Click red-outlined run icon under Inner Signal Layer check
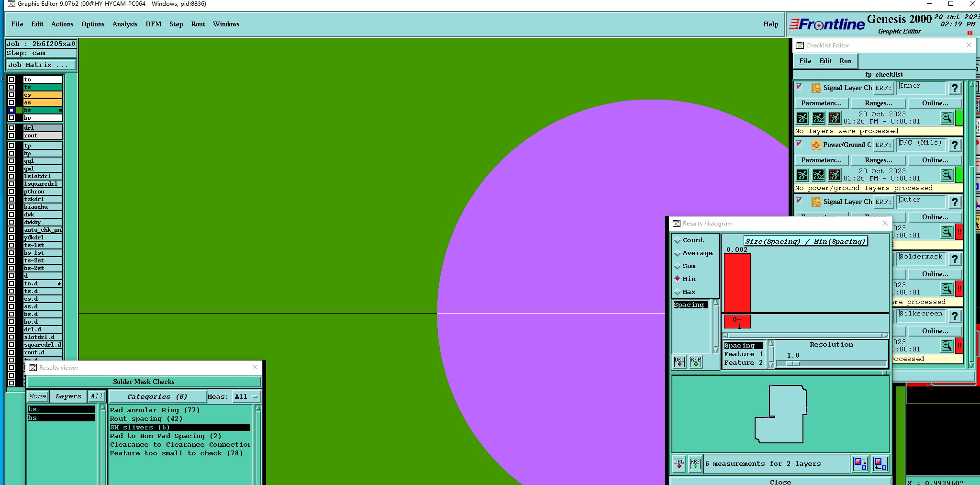Screen dimensions: 980x485 click(x=835, y=118)
